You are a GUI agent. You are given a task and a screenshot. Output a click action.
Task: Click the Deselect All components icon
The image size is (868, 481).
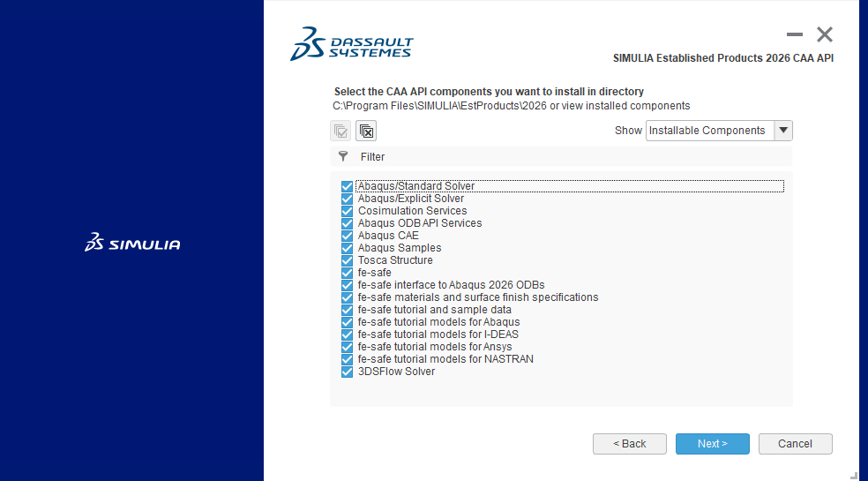[x=366, y=132]
